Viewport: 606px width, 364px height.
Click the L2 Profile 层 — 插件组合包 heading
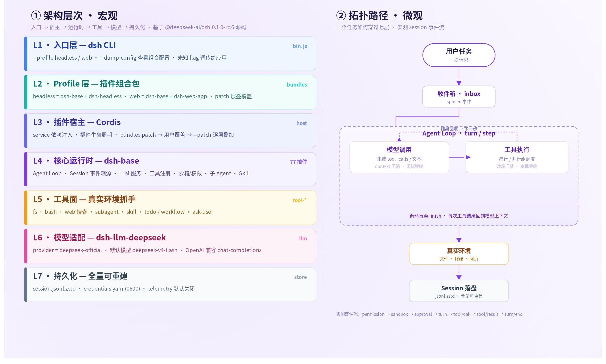click(86, 84)
